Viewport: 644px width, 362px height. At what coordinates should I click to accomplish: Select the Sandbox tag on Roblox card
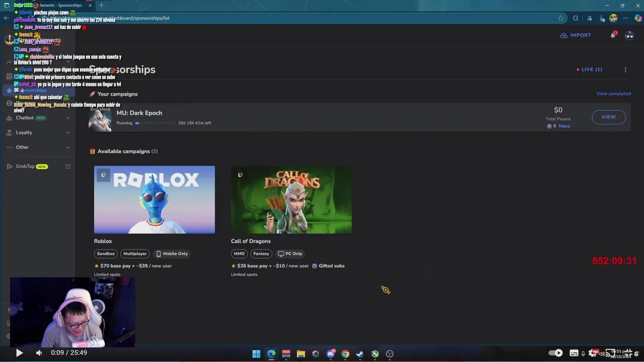[106, 254]
